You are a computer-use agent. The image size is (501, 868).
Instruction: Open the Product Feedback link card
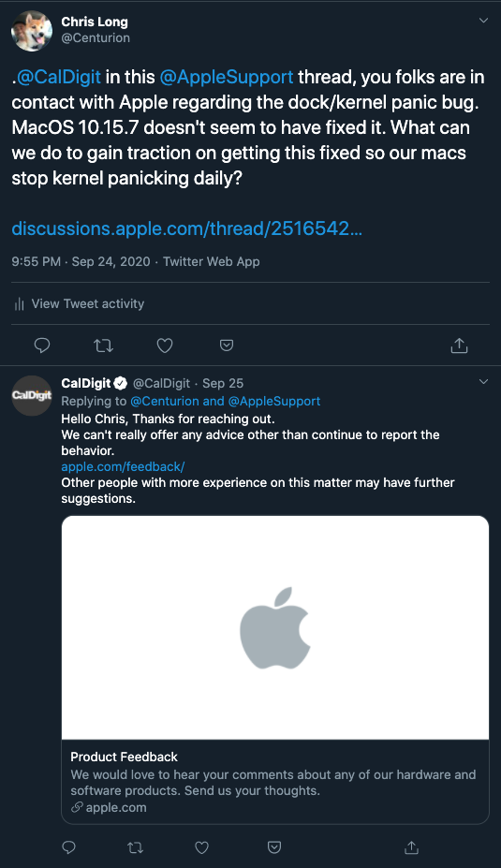tap(275, 669)
